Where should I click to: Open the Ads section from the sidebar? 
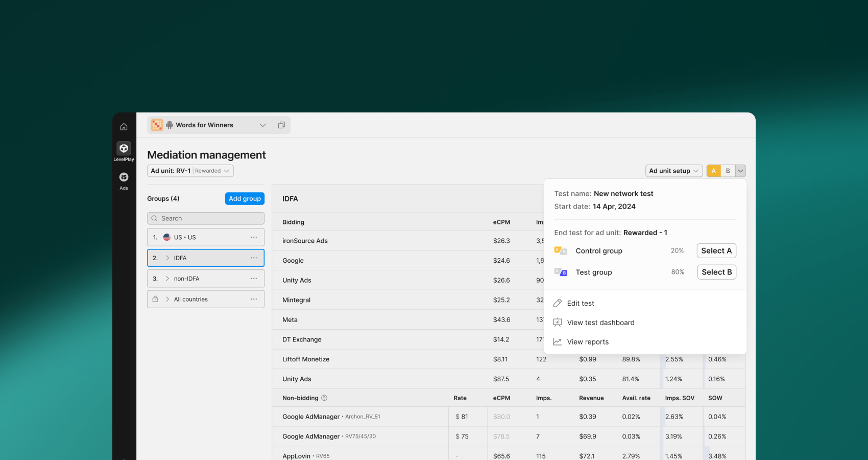tap(124, 177)
